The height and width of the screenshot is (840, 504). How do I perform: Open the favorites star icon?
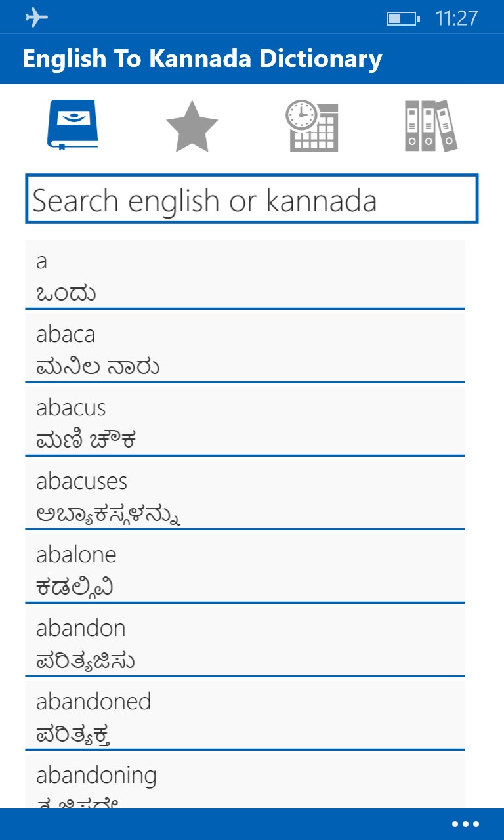pyautogui.click(x=192, y=127)
